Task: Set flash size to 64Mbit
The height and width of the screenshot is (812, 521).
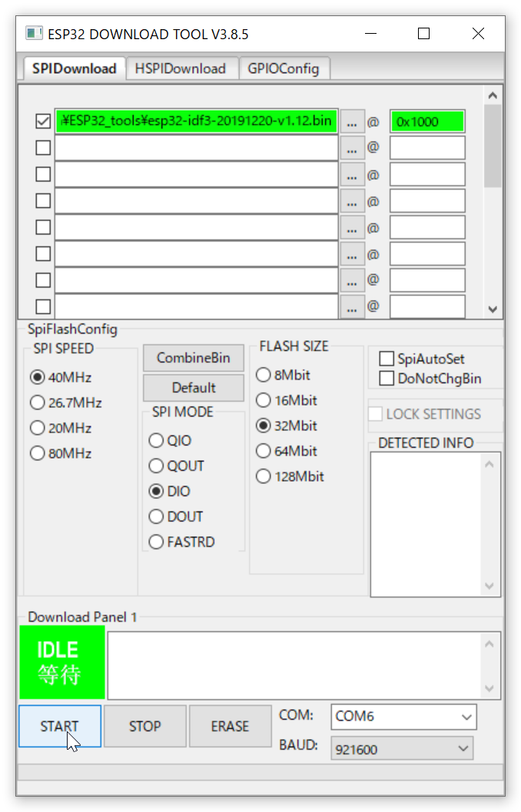Action: (x=287, y=450)
